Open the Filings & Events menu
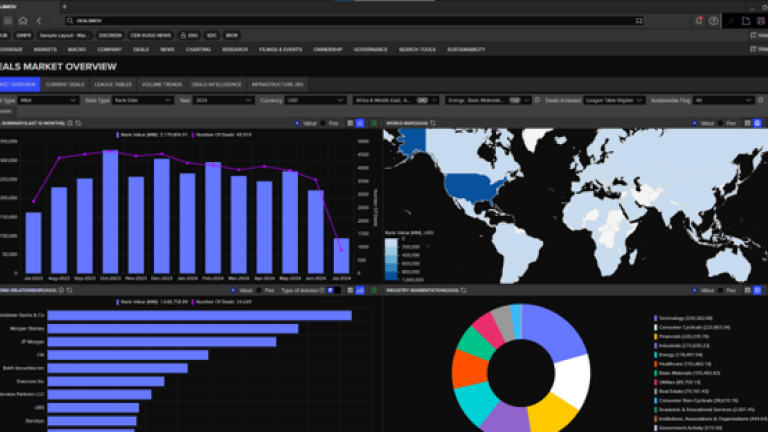 (279, 49)
